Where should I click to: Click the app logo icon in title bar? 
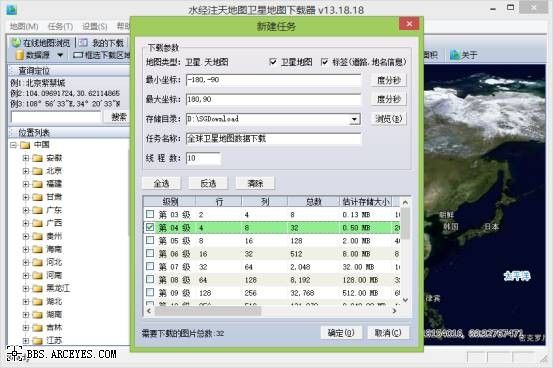(12, 10)
